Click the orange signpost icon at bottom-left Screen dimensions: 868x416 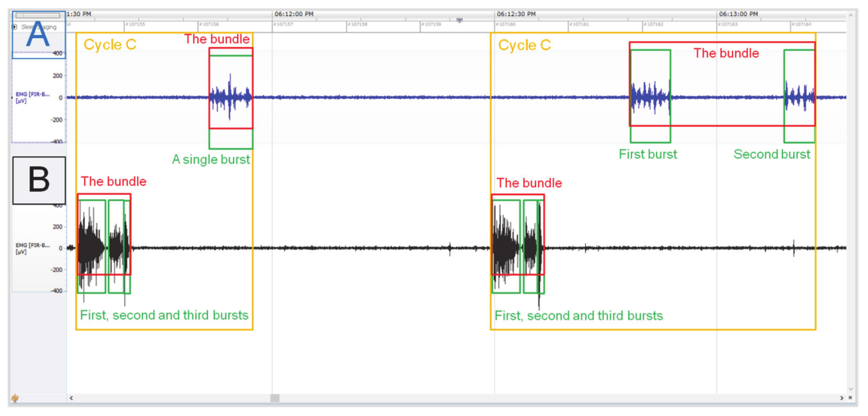tap(15, 398)
